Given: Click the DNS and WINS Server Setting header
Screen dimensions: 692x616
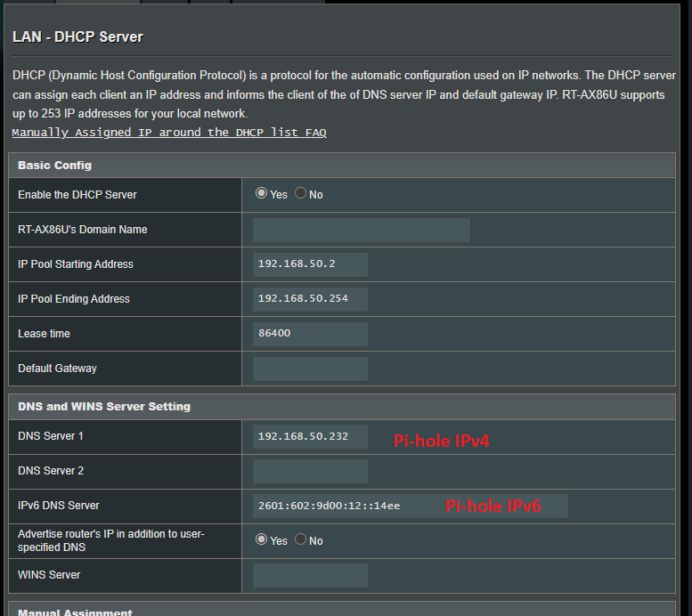Looking at the screenshot, I should point(104,407).
